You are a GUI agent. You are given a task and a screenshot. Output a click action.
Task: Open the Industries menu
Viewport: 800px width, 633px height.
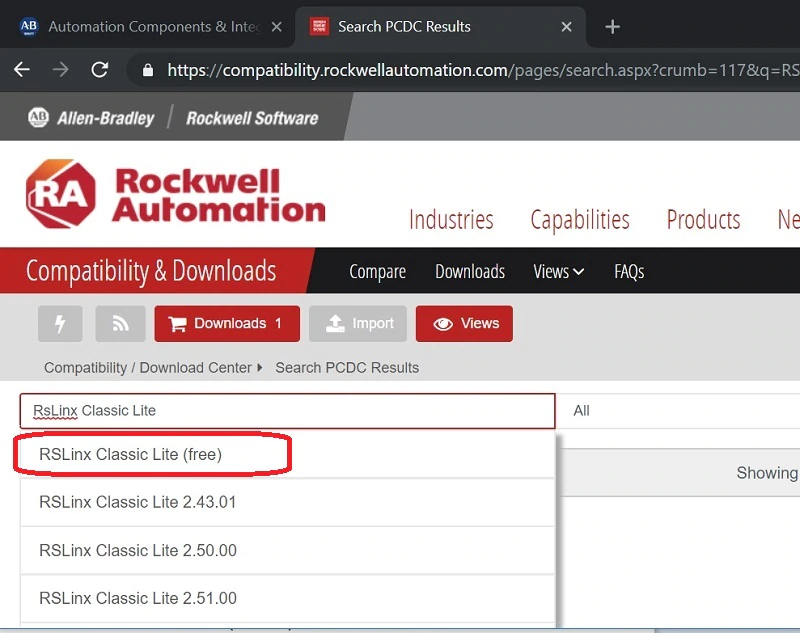(451, 220)
